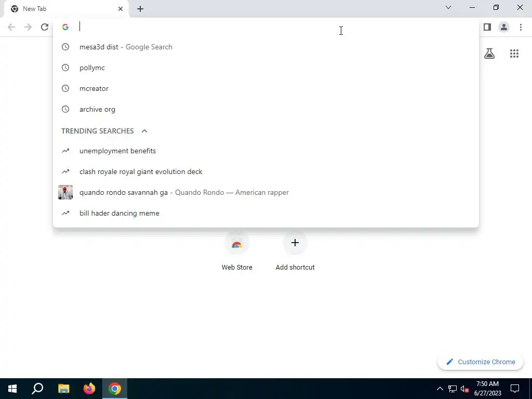This screenshot has width=532, height=399.
Task: Open the Windows Start menu
Action: [x=12, y=389]
